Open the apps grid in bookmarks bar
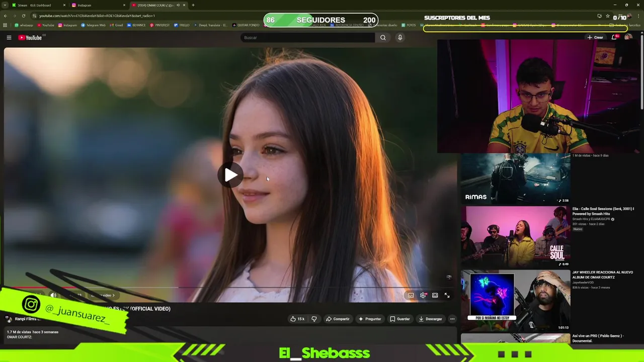Screen dimensions: 644x362 [x=5, y=25]
